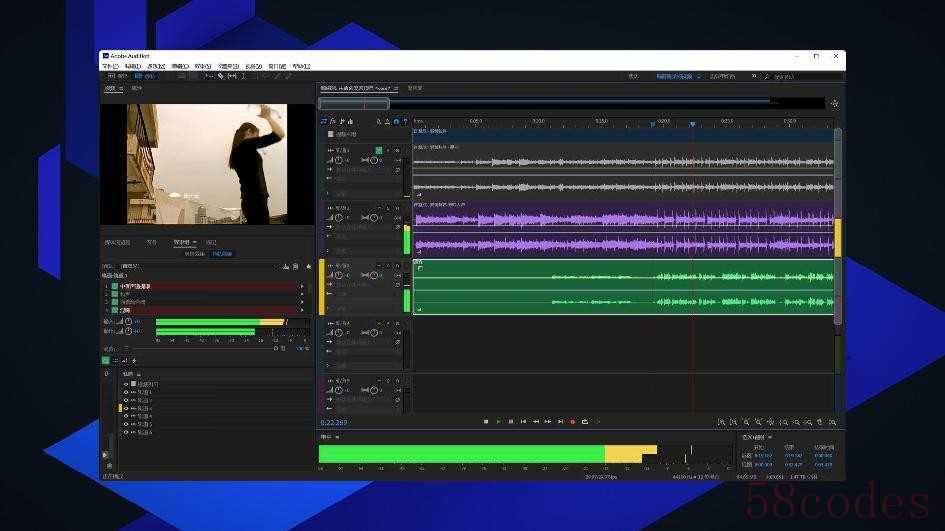Toggle power on fourth effects rack slot
This screenshot has height=531, width=945.
pyautogui.click(x=115, y=310)
